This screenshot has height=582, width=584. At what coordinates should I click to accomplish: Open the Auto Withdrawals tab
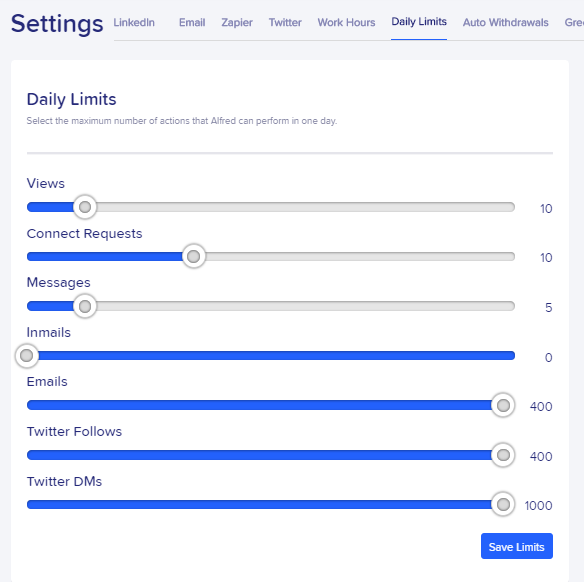coord(505,22)
